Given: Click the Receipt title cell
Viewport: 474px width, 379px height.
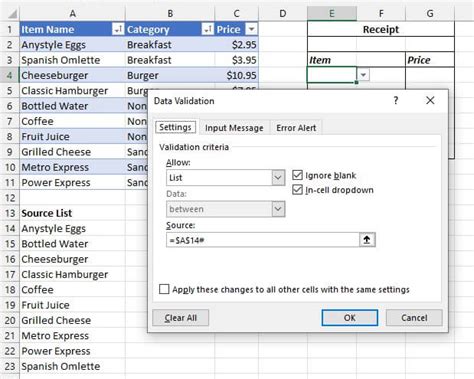Looking at the screenshot, I should click(x=381, y=29).
